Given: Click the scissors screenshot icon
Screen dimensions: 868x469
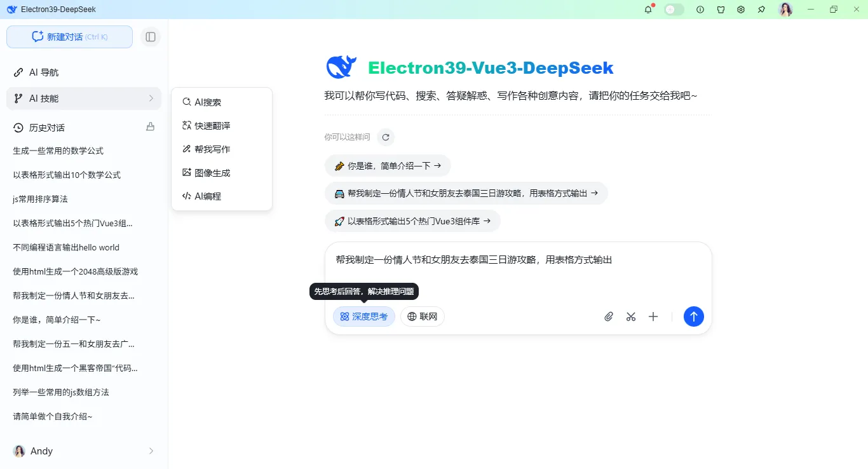Looking at the screenshot, I should tap(630, 316).
